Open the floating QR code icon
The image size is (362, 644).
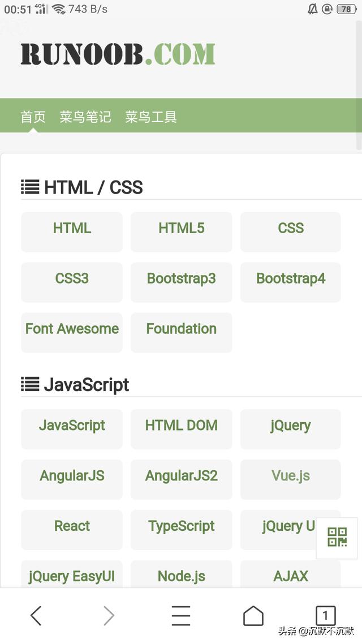337,537
